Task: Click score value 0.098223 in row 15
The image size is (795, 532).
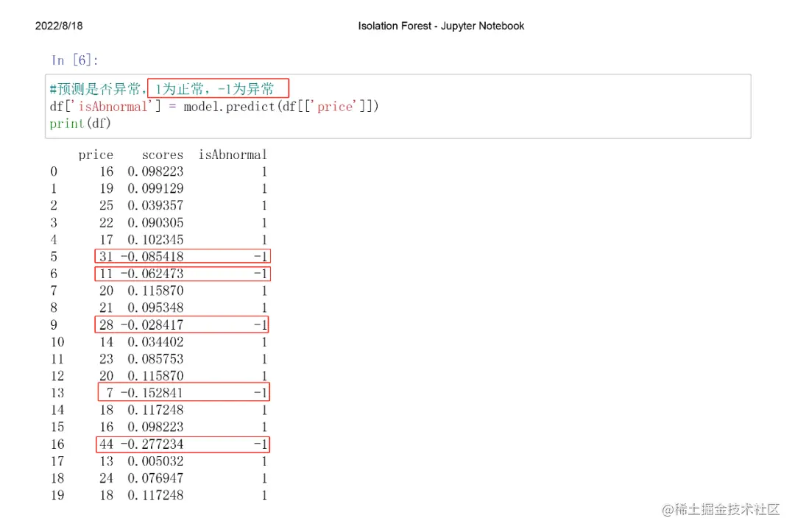Action: click(155, 427)
